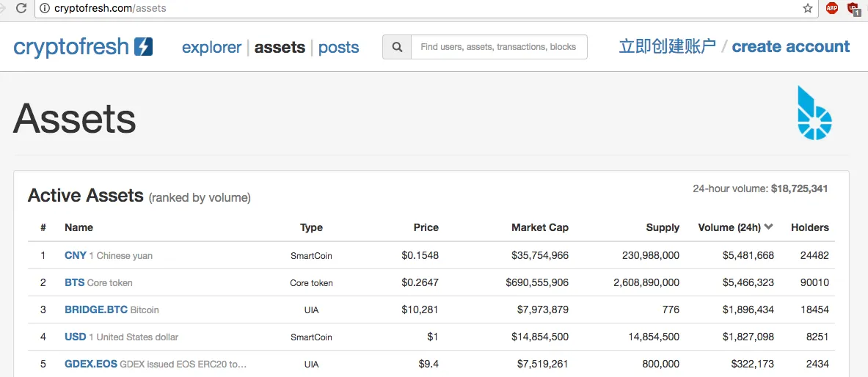This screenshot has width=868, height=377.
Task: Click the create account link
Action: (790, 46)
